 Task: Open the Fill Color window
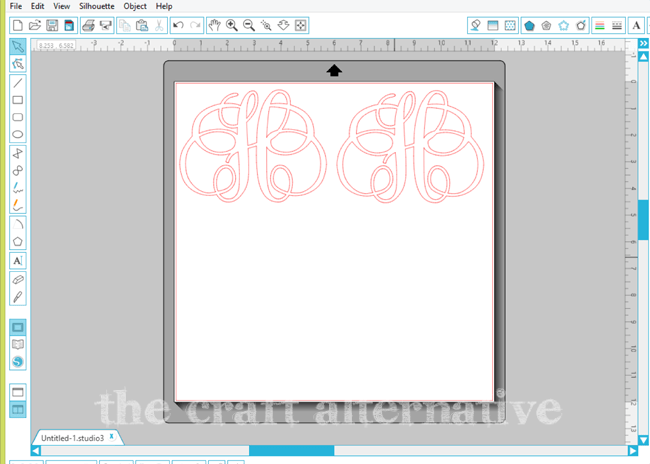476,25
